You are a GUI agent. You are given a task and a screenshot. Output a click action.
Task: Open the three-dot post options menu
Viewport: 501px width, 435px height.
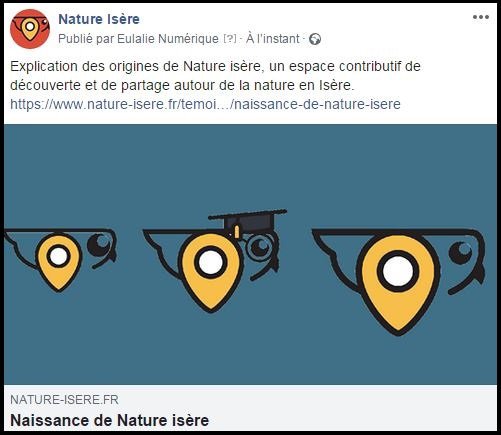pyautogui.click(x=481, y=17)
